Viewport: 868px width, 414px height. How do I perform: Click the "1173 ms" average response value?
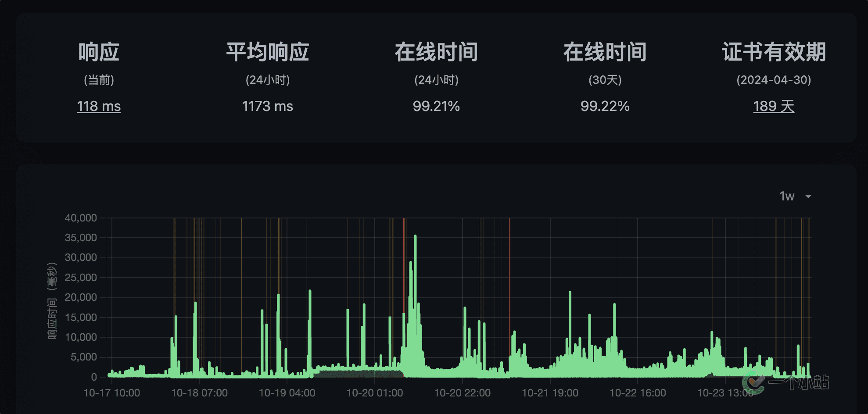click(267, 106)
